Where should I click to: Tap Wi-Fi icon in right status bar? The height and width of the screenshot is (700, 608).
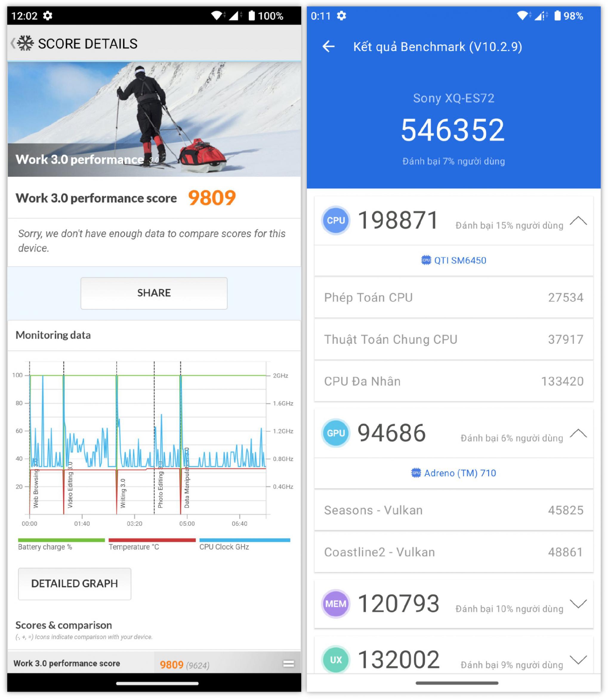coord(522,16)
